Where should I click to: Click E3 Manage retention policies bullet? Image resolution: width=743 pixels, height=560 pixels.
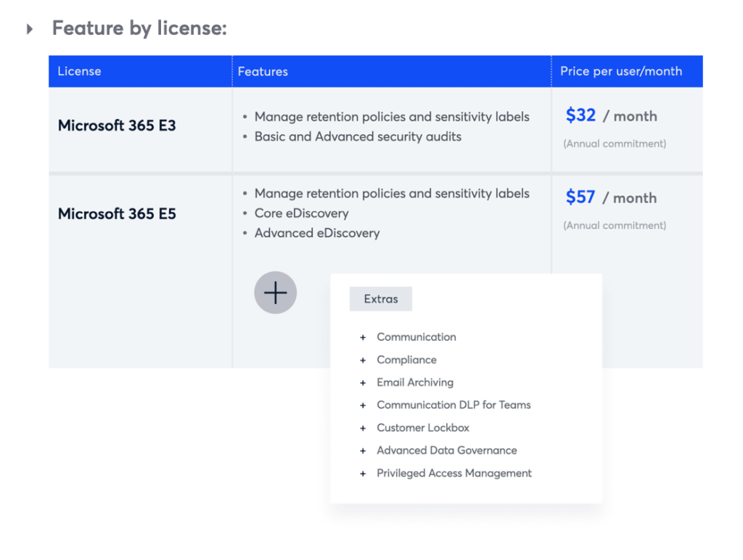click(392, 117)
